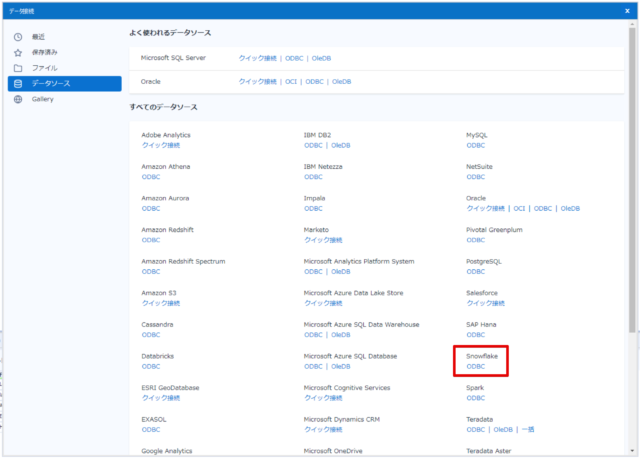The height and width of the screenshot is (458, 640).
Task: Select ODBC under NetSuite
Action: point(476,177)
